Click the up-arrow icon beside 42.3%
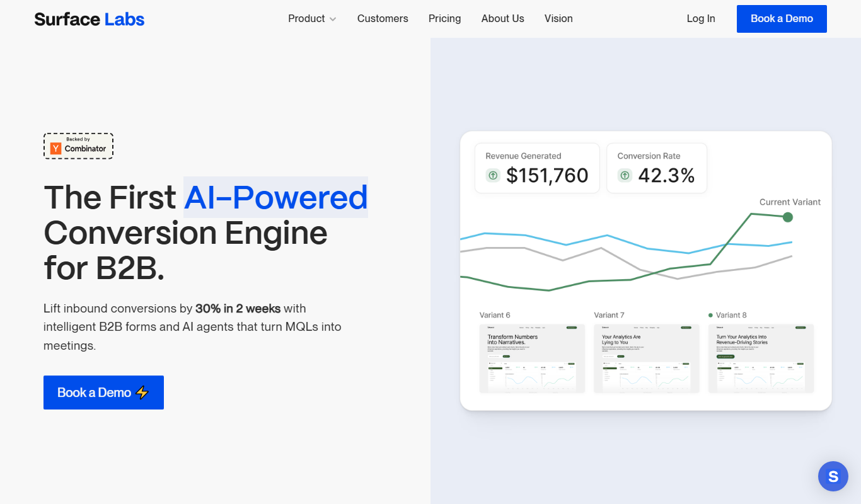 point(625,176)
